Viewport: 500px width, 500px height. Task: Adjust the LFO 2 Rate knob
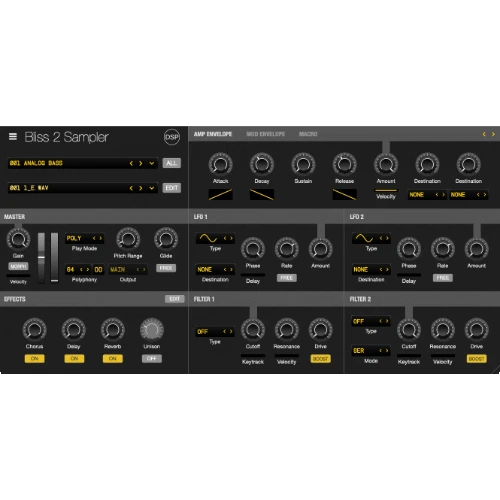tap(442, 249)
